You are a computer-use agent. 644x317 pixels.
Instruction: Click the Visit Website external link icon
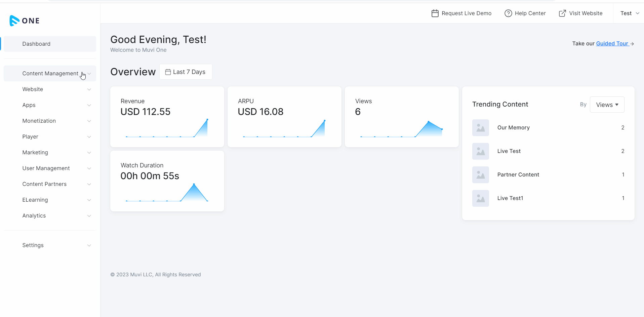coord(562,13)
